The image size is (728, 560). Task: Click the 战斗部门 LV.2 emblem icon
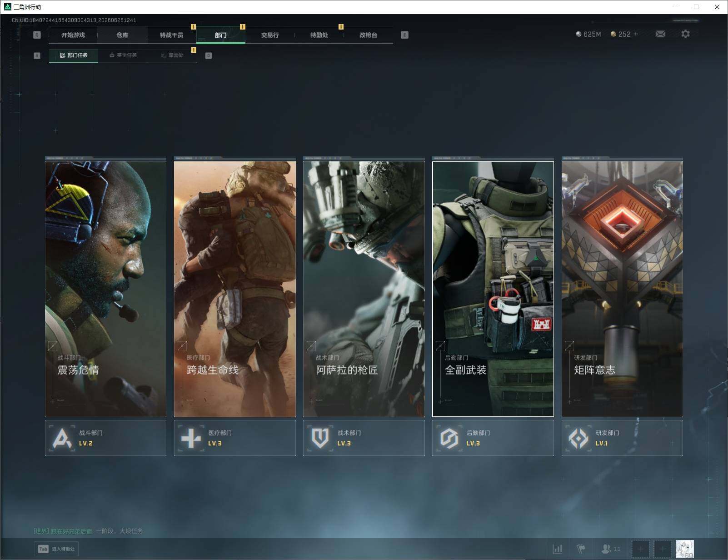(62, 438)
